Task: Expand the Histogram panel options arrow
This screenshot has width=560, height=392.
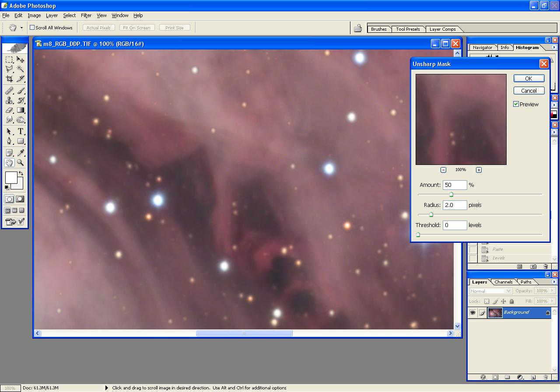Action: pos(554,47)
